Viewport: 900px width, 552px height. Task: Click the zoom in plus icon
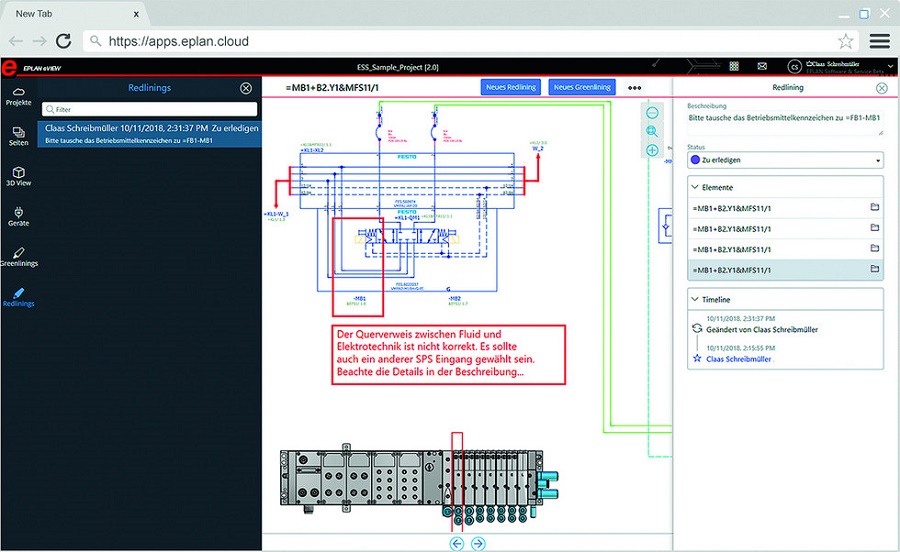point(652,150)
